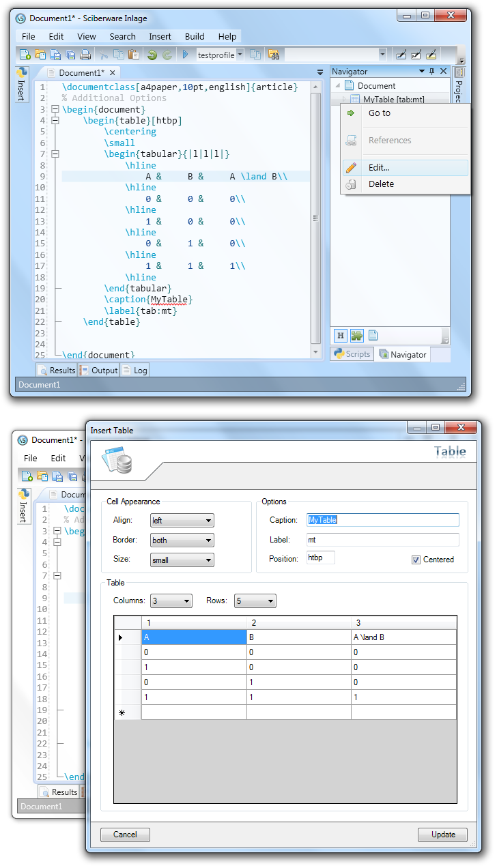Click the New document icon beside the Navigator window
The image size is (497, 868).
[25, 55]
